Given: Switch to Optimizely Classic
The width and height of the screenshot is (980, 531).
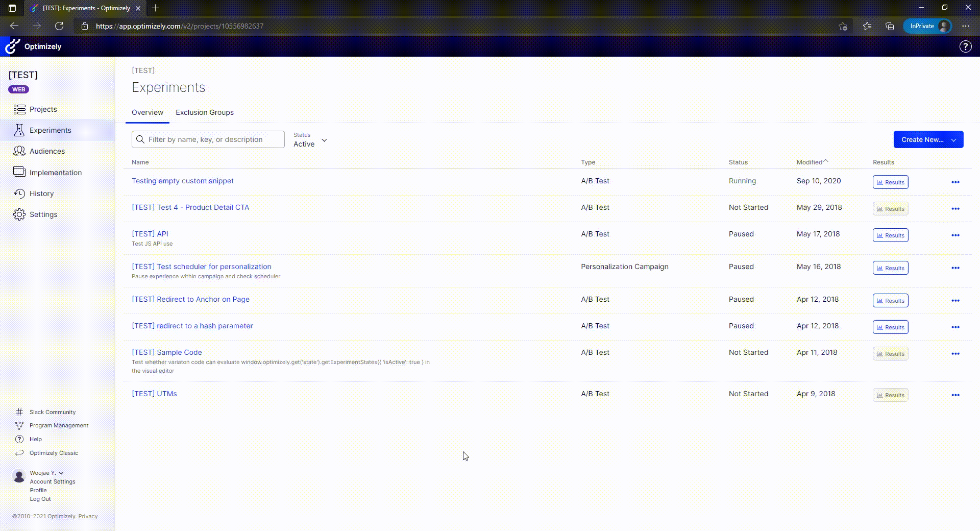Looking at the screenshot, I should tap(54, 453).
